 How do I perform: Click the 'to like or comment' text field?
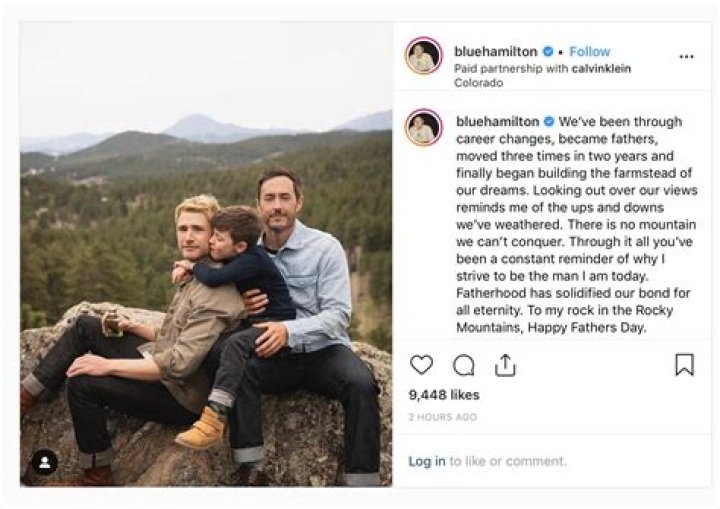click(x=508, y=461)
